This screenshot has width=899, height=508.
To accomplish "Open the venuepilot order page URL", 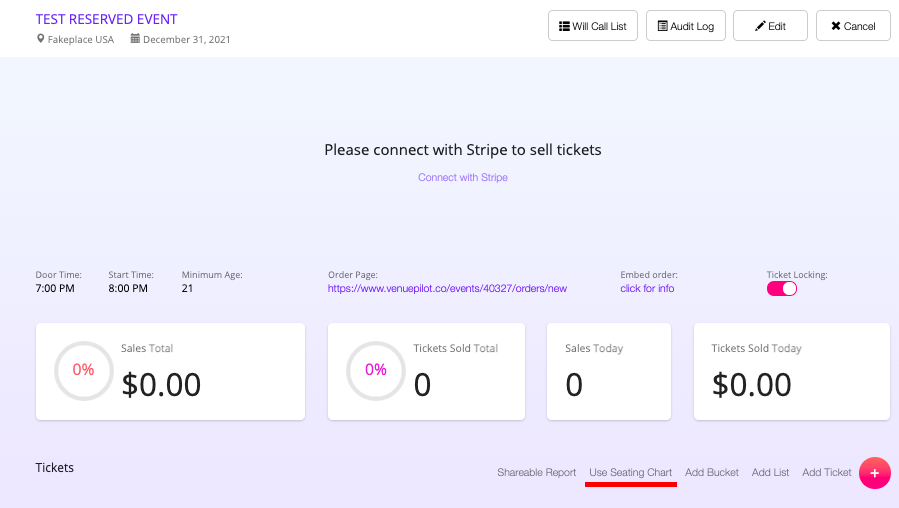I will (x=447, y=288).
